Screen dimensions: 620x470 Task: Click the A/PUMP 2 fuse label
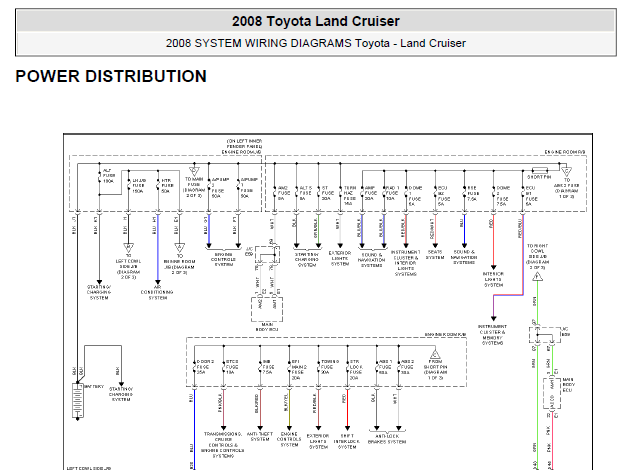tap(220, 188)
